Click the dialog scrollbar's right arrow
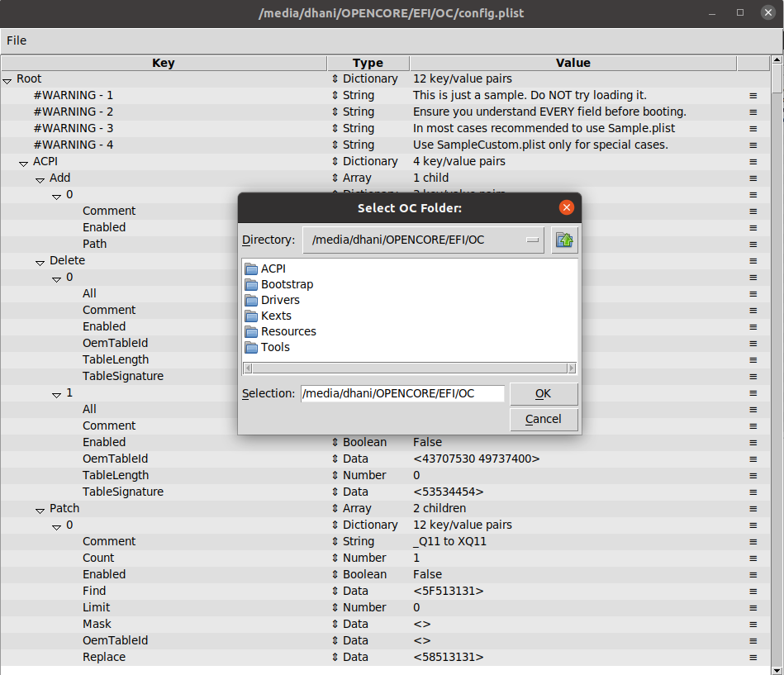The image size is (784, 675). (572, 368)
